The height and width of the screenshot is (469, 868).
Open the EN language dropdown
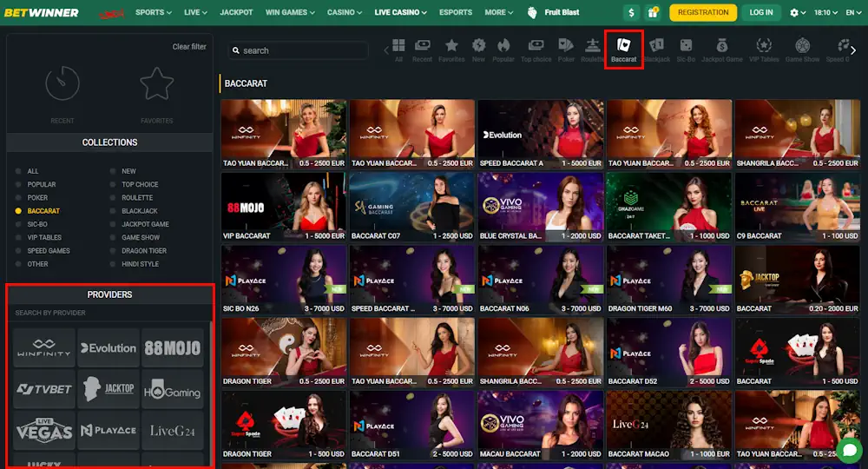click(x=853, y=12)
